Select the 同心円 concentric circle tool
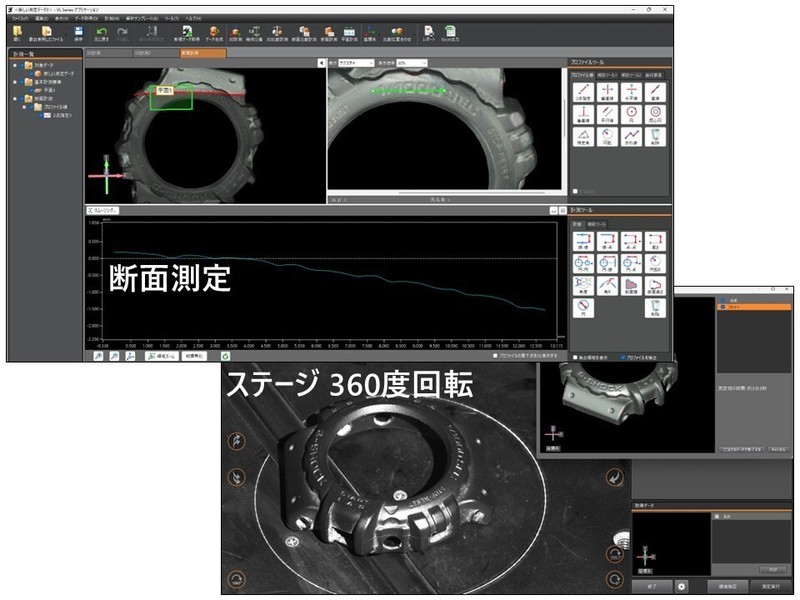This screenshot has height=600, width=800. pos(655,115)
